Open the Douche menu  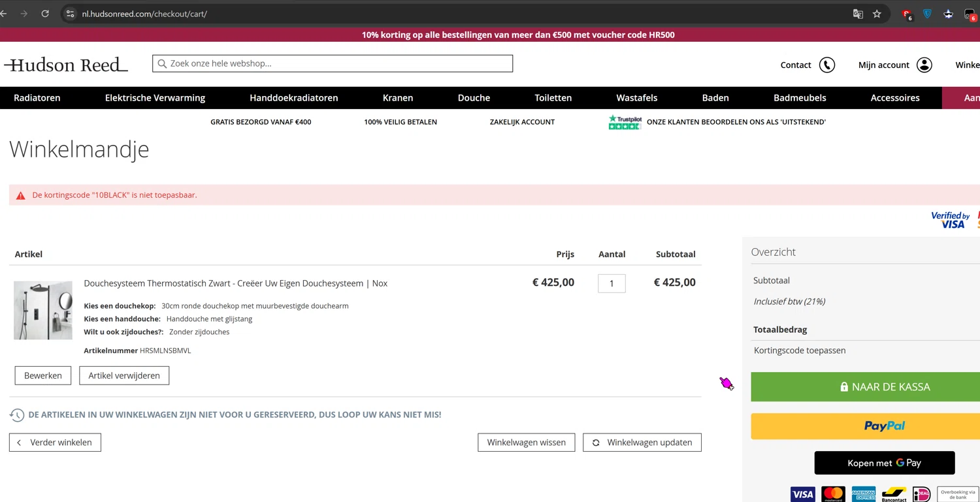(474, 98)
